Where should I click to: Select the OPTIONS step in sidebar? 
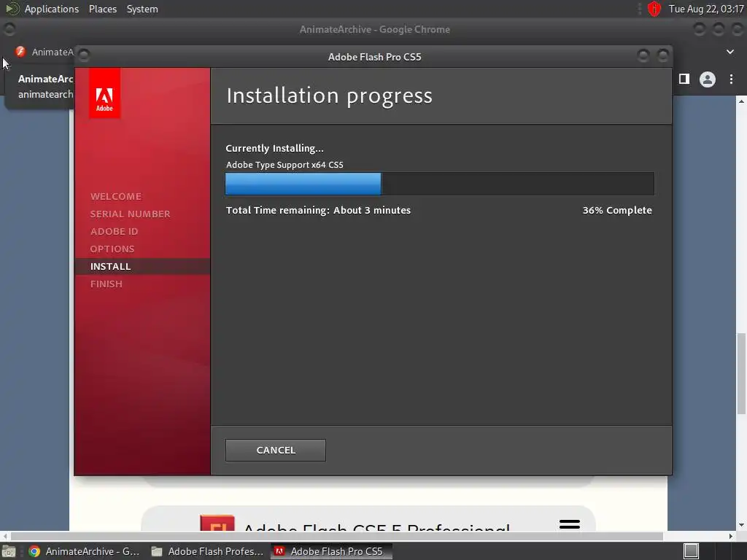click(x=112, y=249)
